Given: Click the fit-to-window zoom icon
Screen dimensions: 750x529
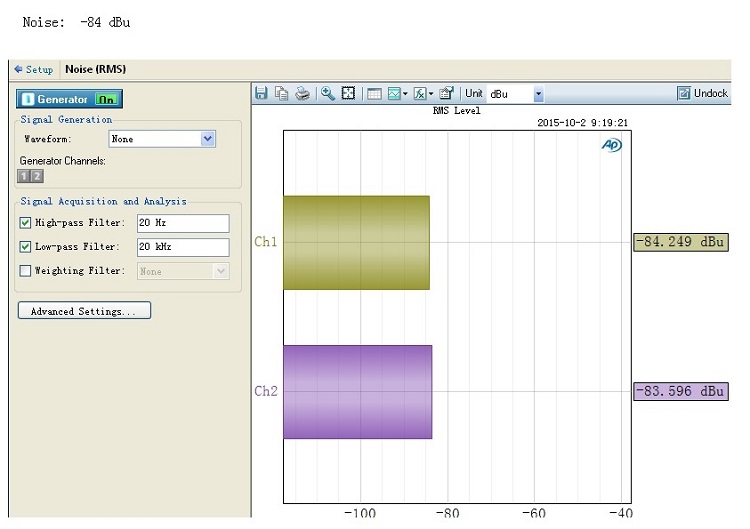Looking at the screenshot, I should coord(347,94).
